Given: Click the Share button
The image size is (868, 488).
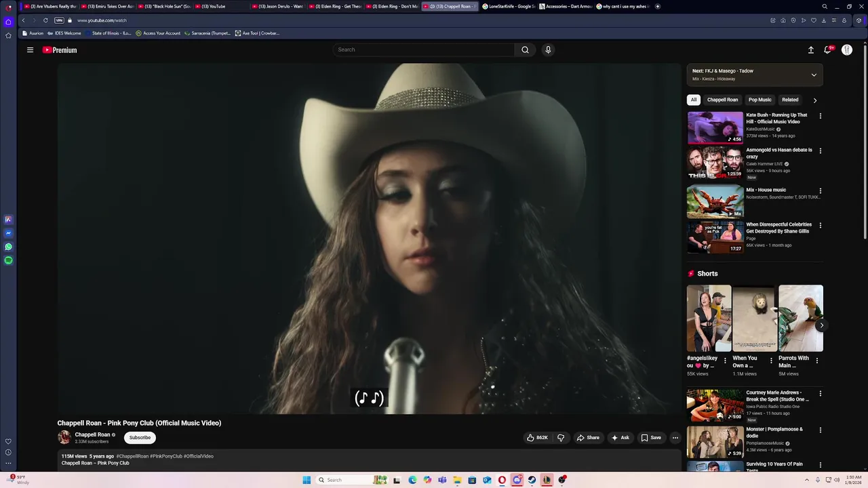Looking at the screenshot, I should point(588,438).
